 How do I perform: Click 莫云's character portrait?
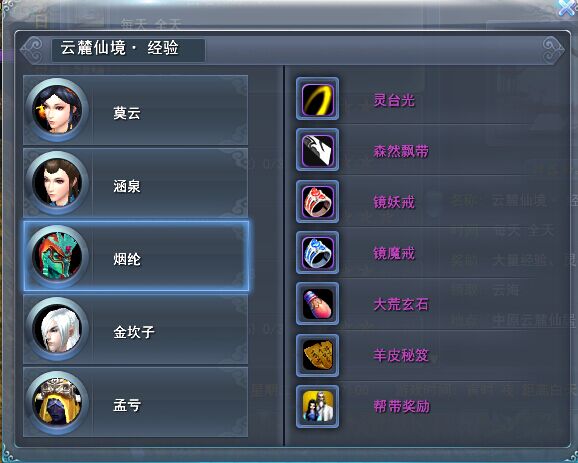57,110
